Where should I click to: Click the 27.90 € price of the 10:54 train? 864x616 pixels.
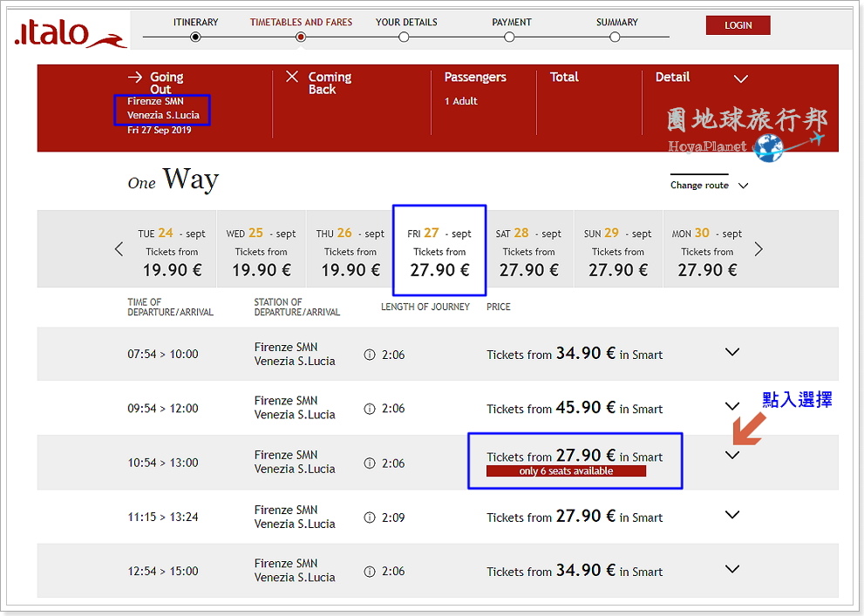586,456
